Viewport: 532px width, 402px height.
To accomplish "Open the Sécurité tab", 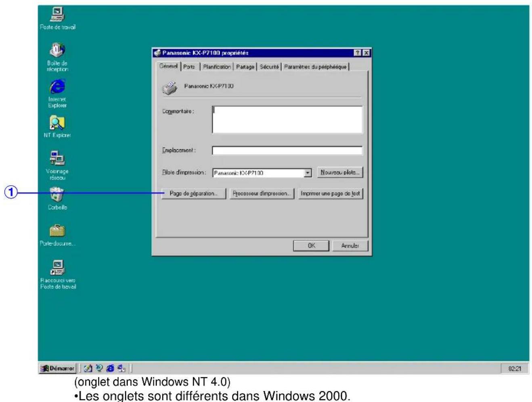I will pos(269,67).
